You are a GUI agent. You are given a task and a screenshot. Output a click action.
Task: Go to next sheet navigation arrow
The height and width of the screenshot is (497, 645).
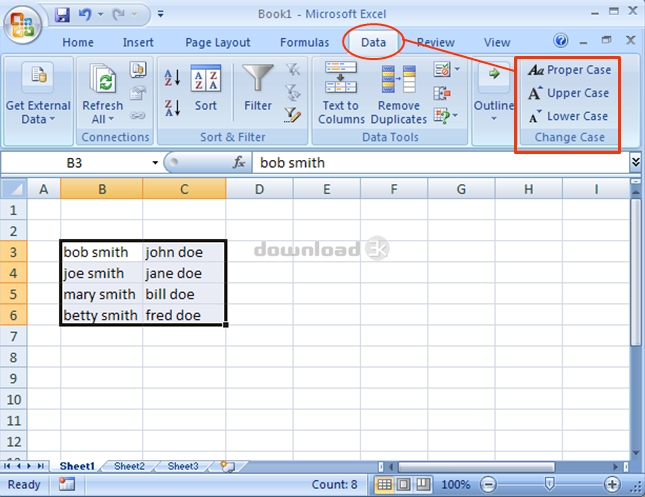[29, 466]
